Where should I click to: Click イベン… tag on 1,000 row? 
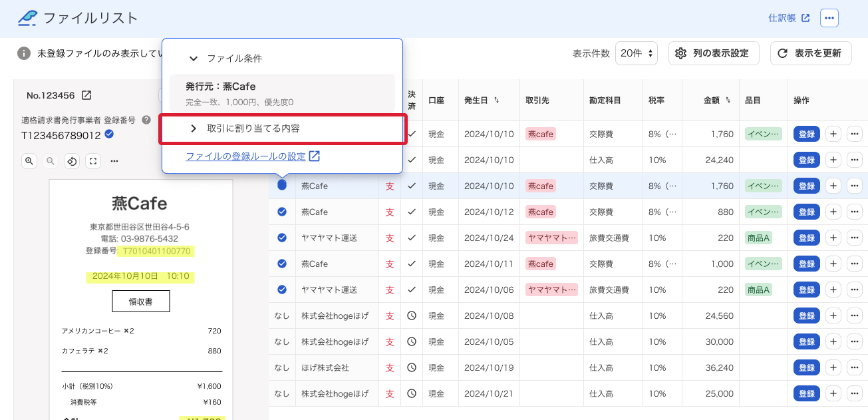click(763, 264)
